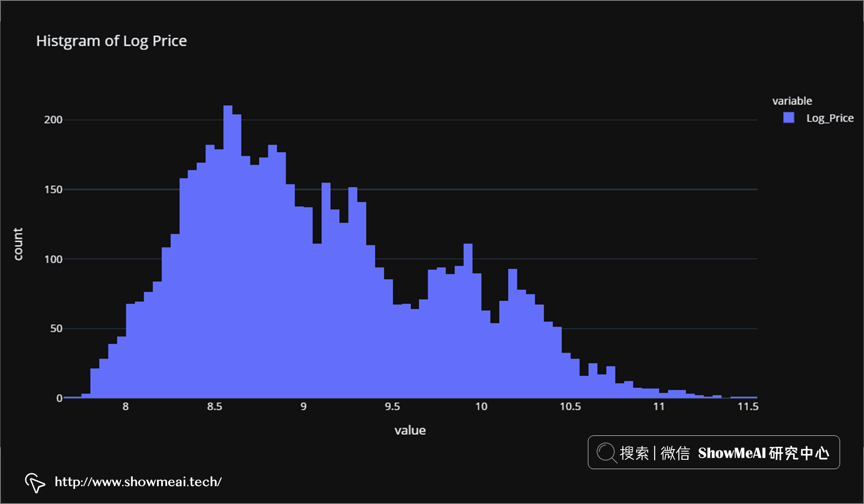Click the 50 y-axis tick label

pyautogui.click(x=56, y=329)
